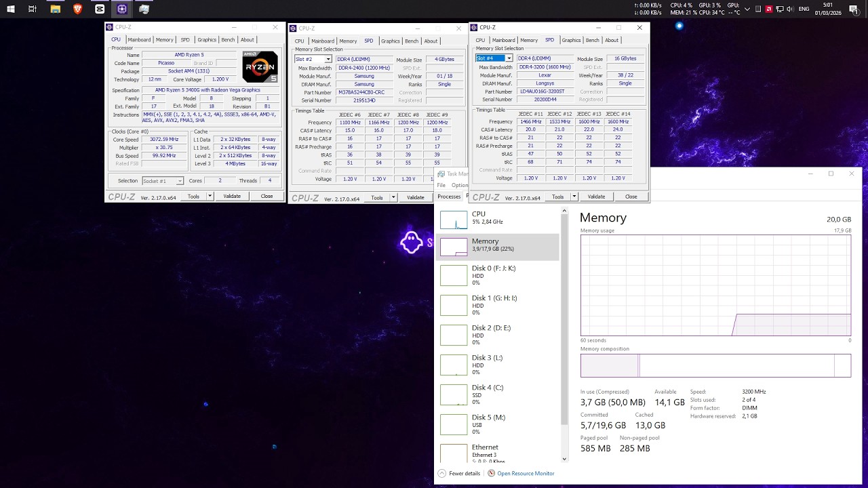Select the Disk 0 (F: J: K:) thumbnail
The height and width of the screenshot is (488, 868).
click(454, 275)
